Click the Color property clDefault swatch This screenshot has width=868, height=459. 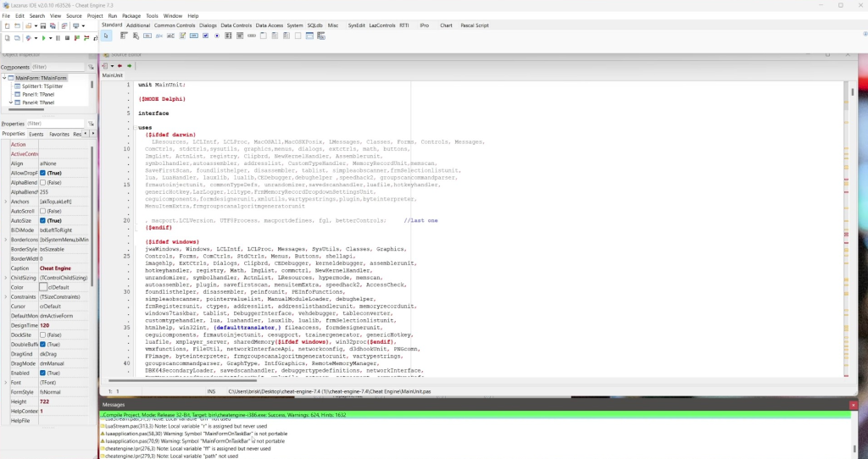pos(43,287)
